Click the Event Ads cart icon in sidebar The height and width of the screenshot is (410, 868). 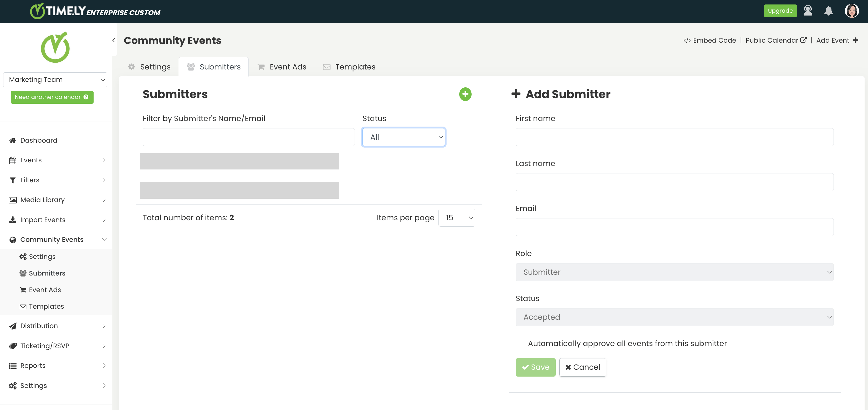(23, 290)
